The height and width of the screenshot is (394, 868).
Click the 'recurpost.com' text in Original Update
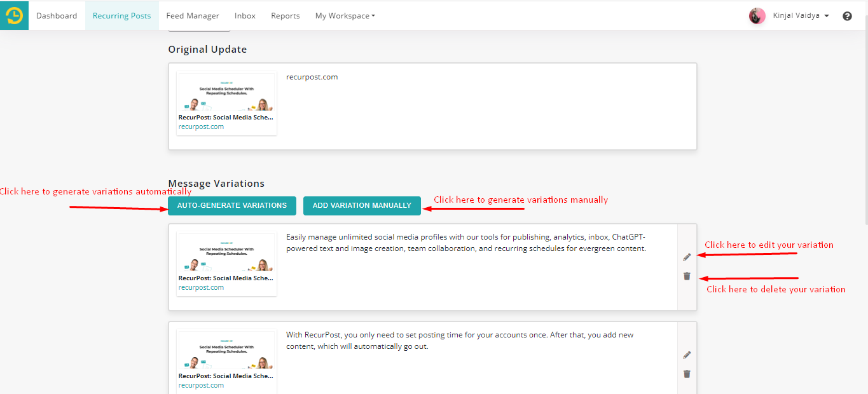coord(312,77)
